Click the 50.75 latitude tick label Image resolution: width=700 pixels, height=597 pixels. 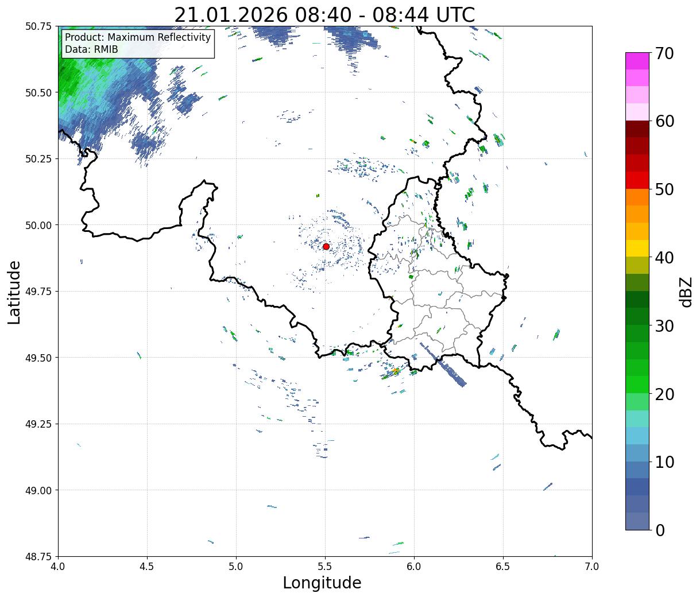click(38, 26)
